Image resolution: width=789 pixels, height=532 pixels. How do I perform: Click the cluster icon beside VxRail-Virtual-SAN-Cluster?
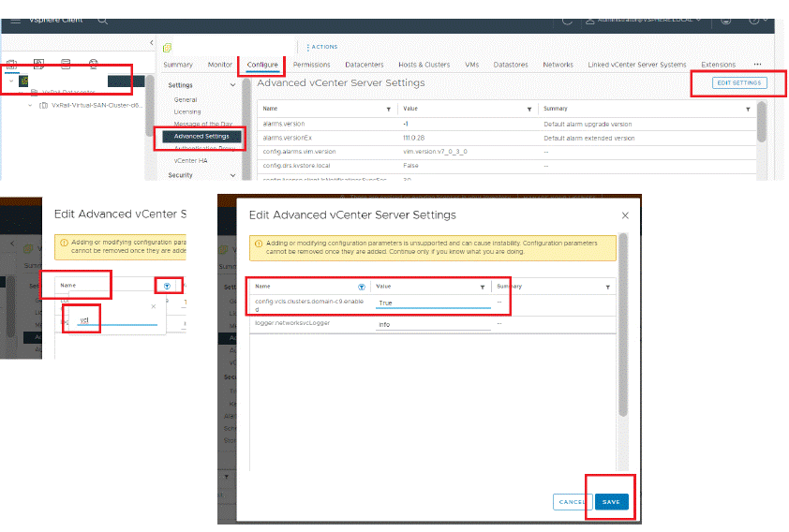point(44,106)
